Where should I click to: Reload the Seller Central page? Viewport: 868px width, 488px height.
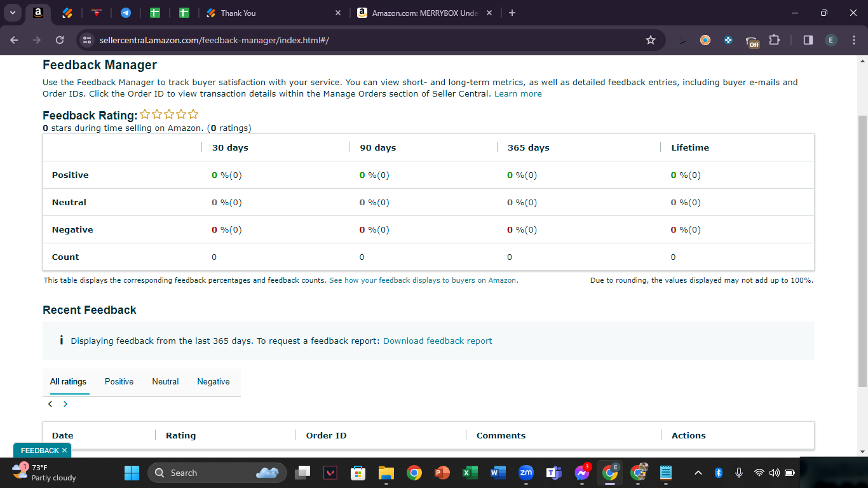pyautogui.click(x=60, y=40)
